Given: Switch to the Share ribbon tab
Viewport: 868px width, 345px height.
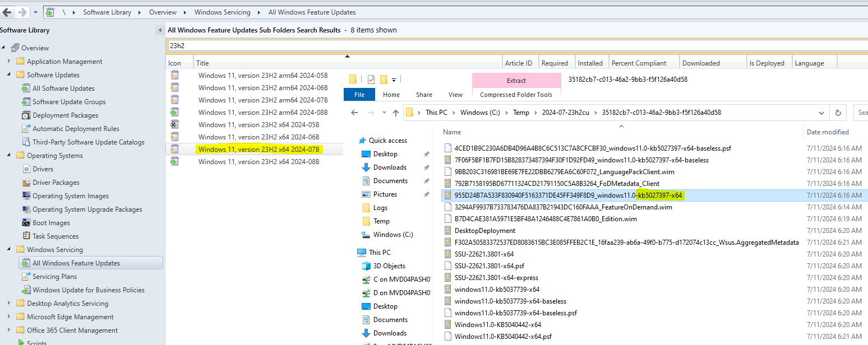Looking at the screenshot, I should [424, 95].
